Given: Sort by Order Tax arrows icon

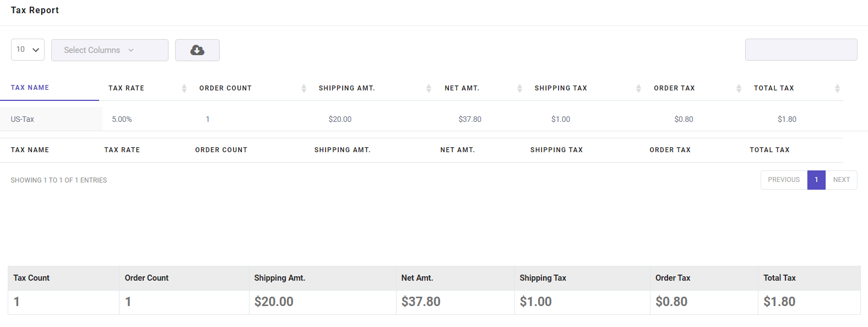Looking at the screenshot, I should (739, 88).
